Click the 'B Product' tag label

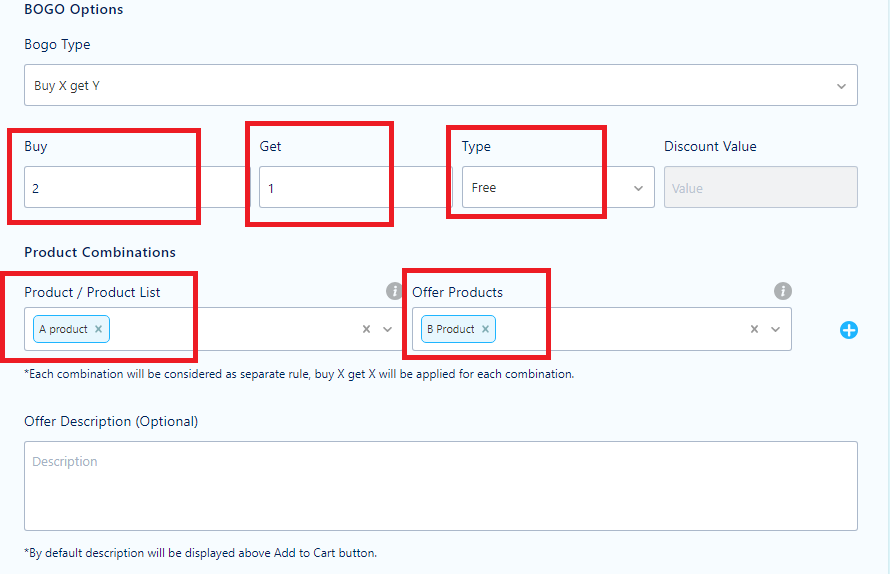(451, 329)
